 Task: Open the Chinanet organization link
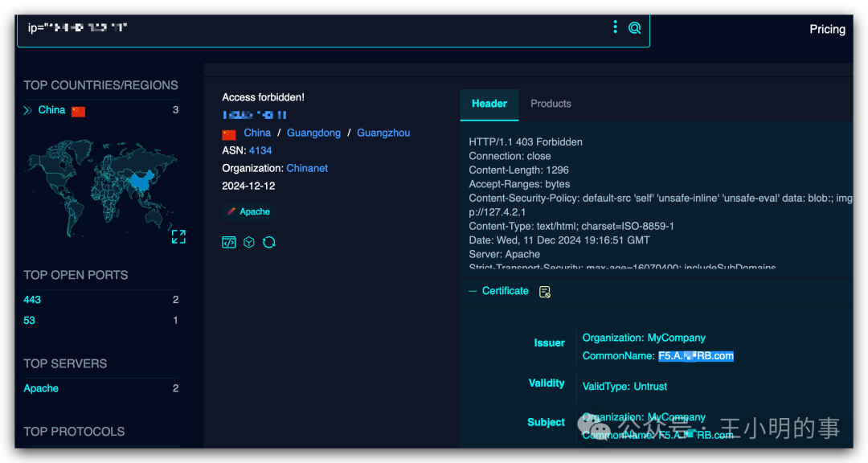tap(307, 168)
